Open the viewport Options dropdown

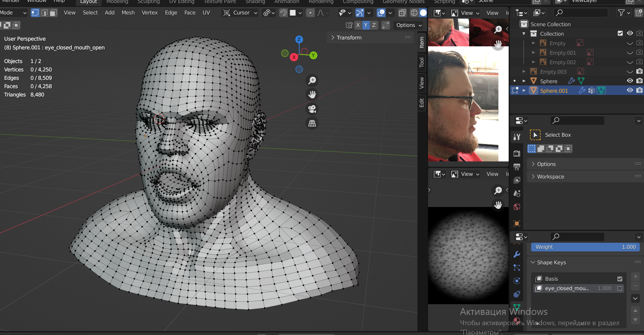point(409,25)
